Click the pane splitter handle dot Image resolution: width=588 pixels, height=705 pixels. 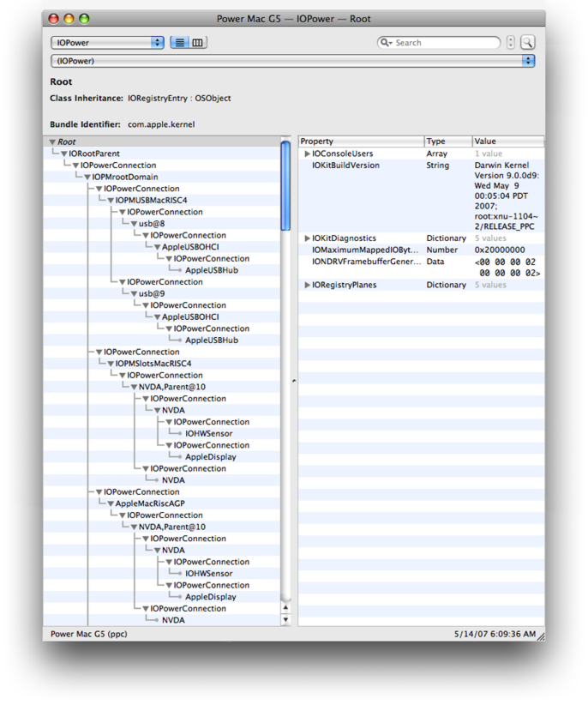pyautogui.click(x=293, y=381)
